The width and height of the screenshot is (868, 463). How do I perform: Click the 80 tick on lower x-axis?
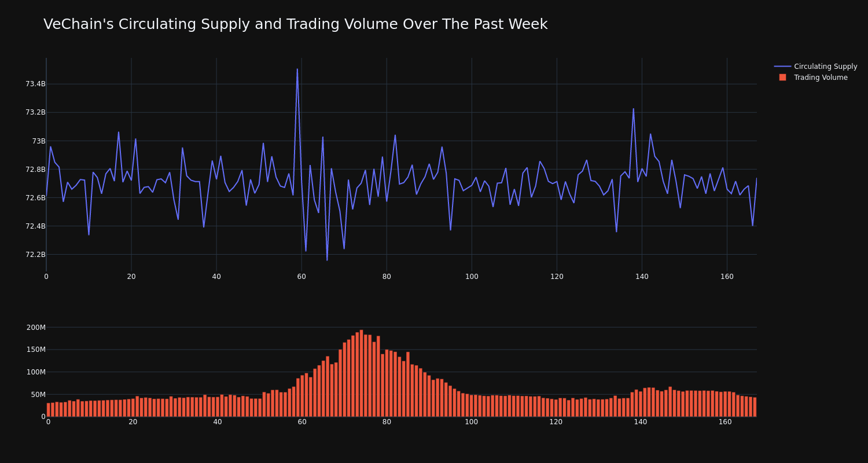[387, 422]
